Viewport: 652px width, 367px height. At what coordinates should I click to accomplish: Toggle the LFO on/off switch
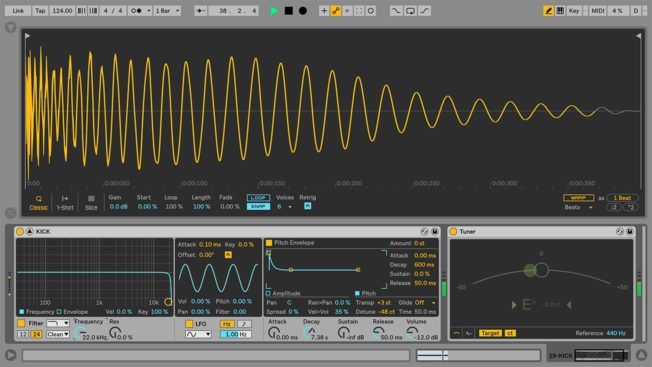[189, 323]
